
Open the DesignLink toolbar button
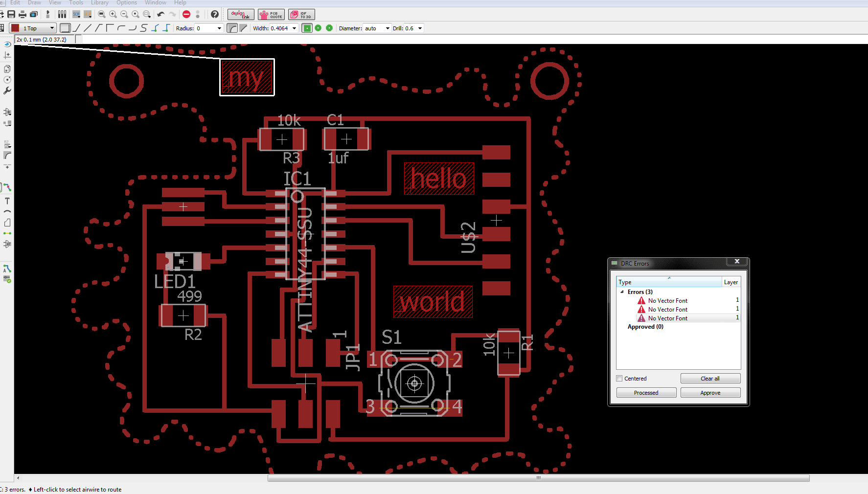(x=241, y=15)
